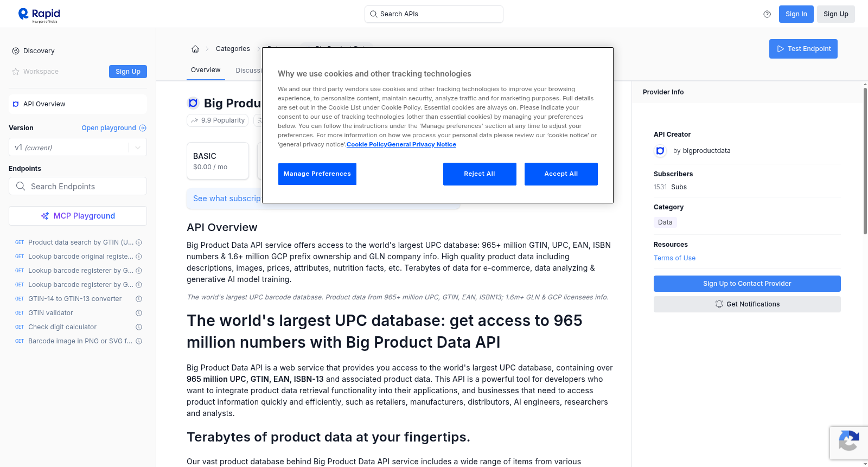Open the help question mark icon
This screenshot has width=868, height=467.
point(767,14)
